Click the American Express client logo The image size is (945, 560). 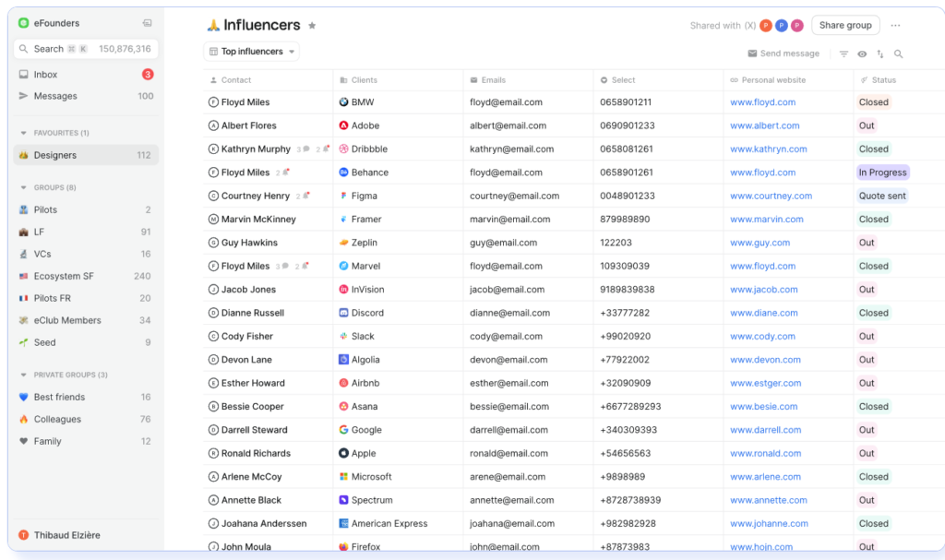pyautogui.click(x=343, y=523)
